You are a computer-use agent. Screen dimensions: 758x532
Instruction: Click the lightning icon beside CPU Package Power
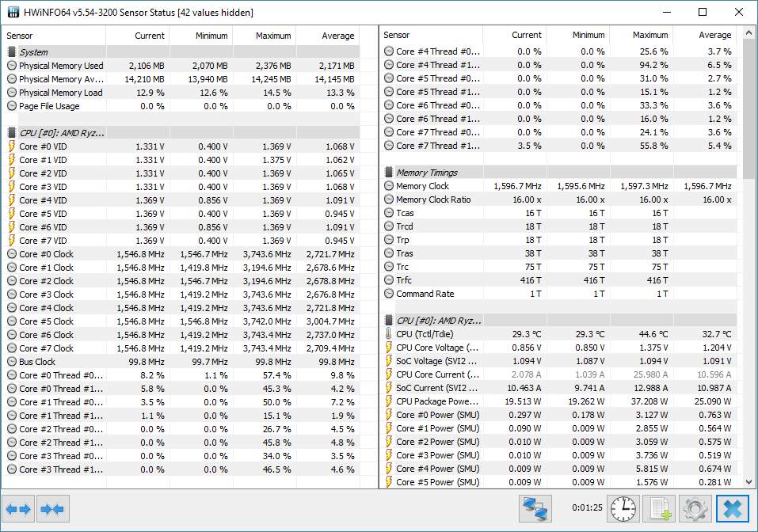[389, 401]
